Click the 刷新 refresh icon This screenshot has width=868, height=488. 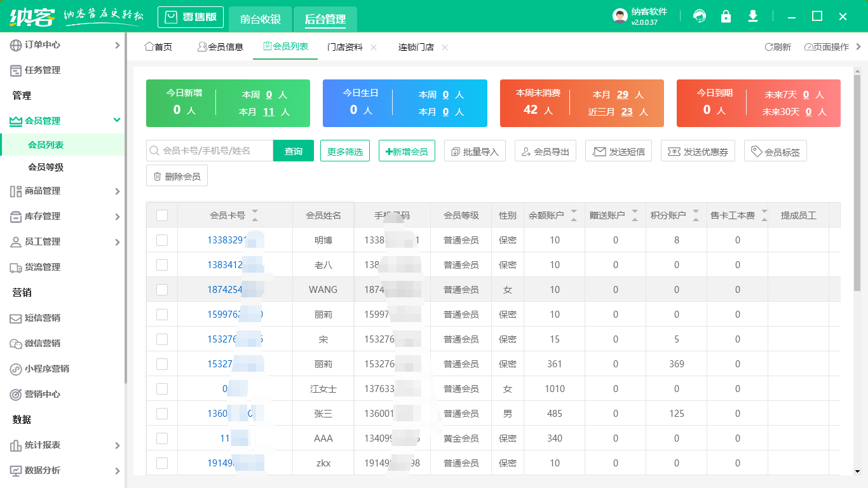[x=768, y=47]
